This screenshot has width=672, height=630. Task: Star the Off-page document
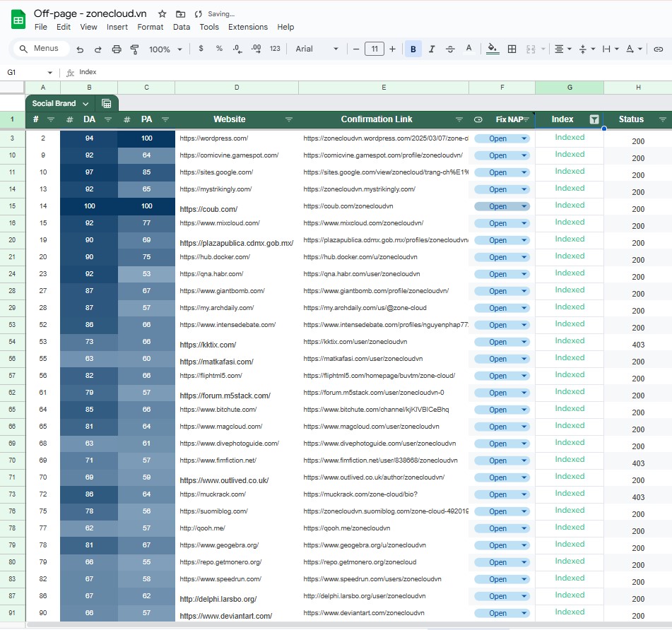point(162,14)
